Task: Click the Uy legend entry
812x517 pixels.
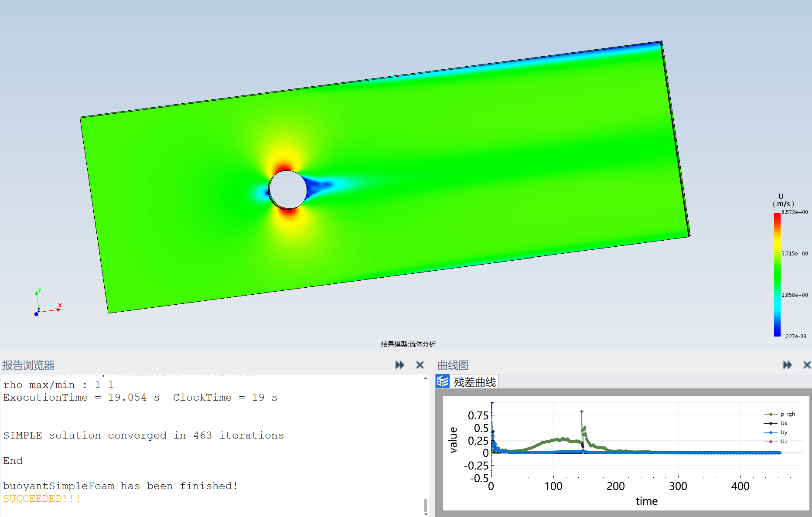Action: (x=775, y=432)
